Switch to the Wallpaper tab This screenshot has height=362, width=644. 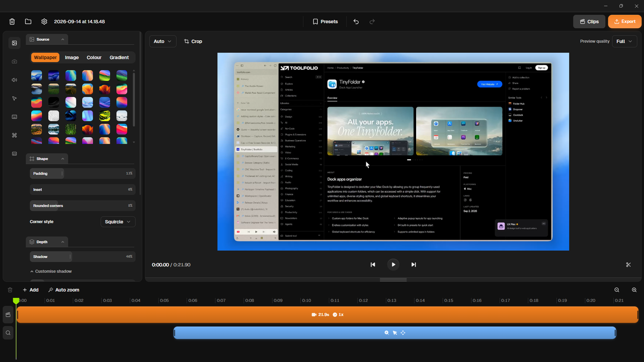tap(45, 57)
